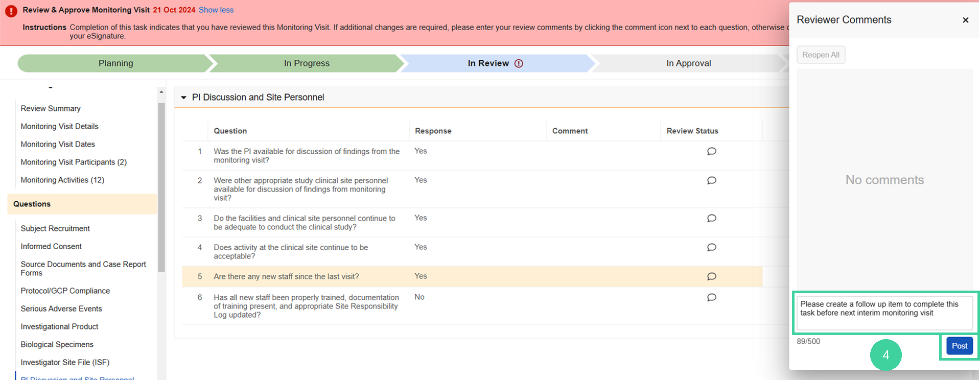
Task: Select question about other site personnel availability
Action: point(301,189)
